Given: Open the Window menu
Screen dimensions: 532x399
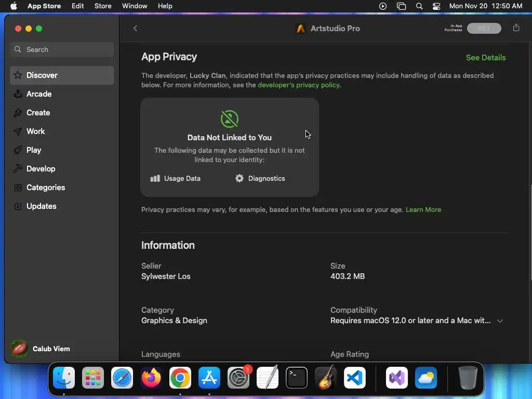Looking at the screenshot, I should (x=135, y=6).
